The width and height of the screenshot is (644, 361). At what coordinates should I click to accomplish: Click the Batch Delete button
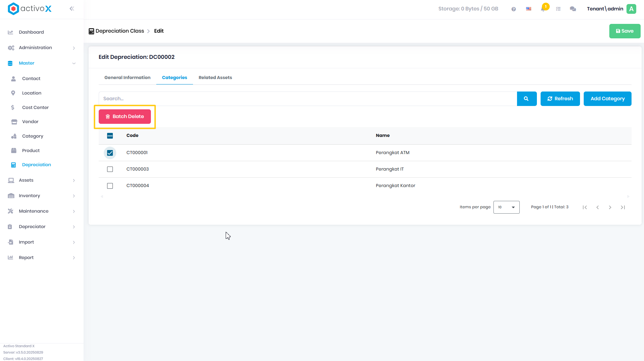pos(125,117)
